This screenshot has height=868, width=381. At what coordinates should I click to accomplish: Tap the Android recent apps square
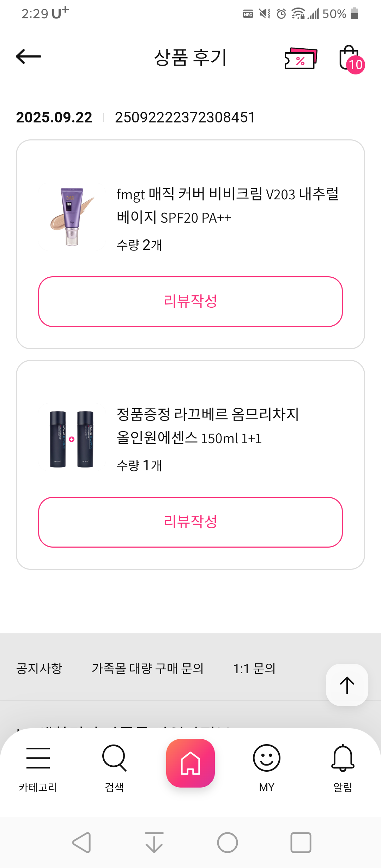click(301, 843)
